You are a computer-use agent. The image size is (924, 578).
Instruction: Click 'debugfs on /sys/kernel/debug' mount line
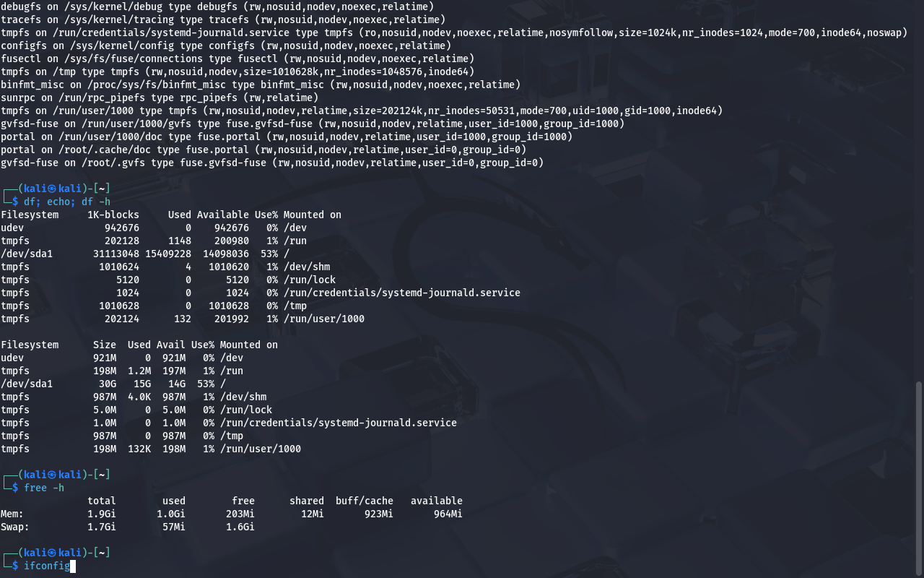point(217,7)
